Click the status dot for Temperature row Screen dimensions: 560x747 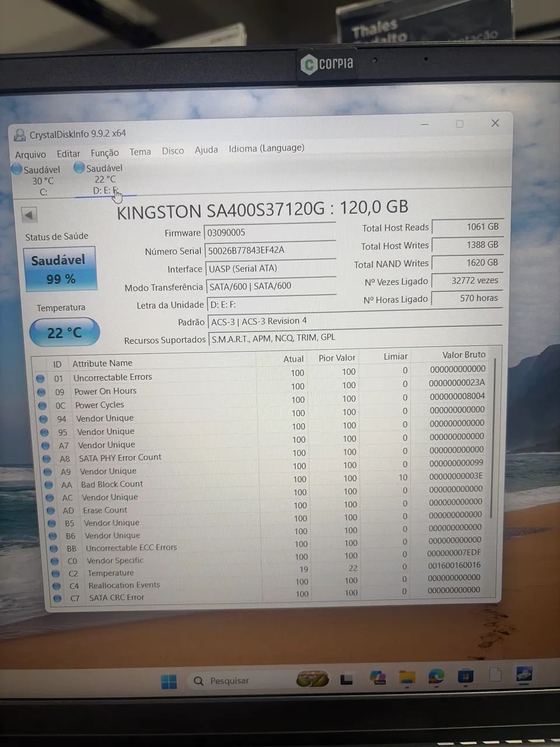pos(55,574)
